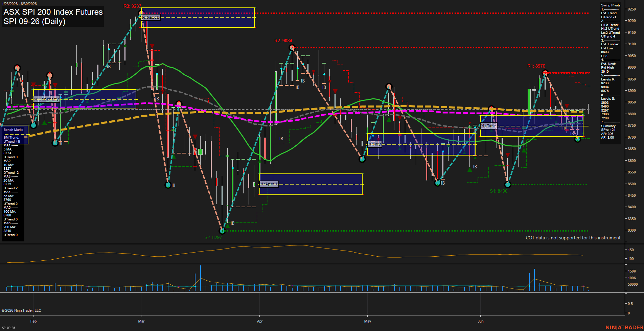Click the Pvt. Evolve: label

[610, 44]
